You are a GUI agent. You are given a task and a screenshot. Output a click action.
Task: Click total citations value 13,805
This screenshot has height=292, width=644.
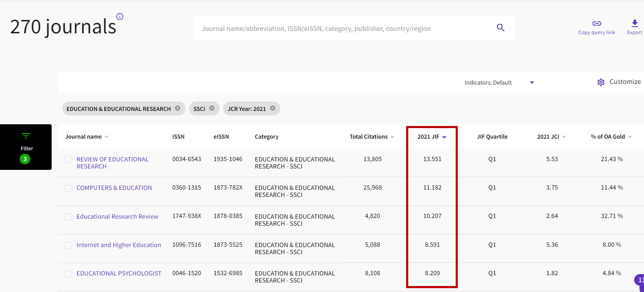(372, 159)
